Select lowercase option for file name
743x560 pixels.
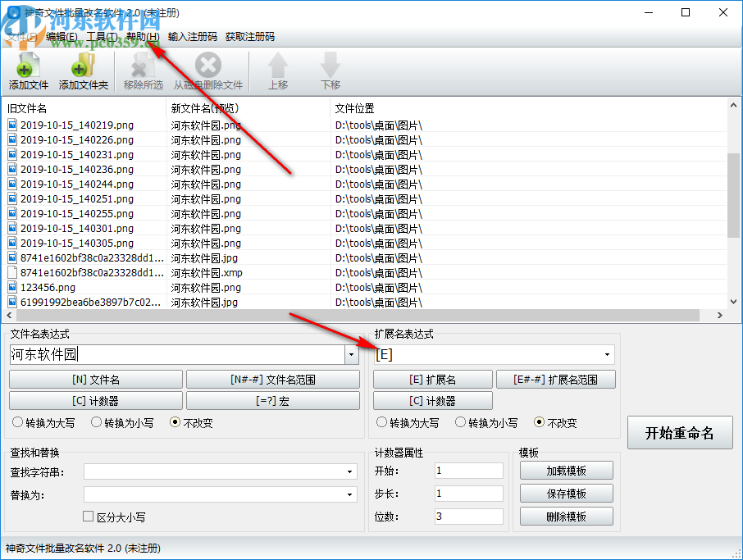[x=96, y=422]
